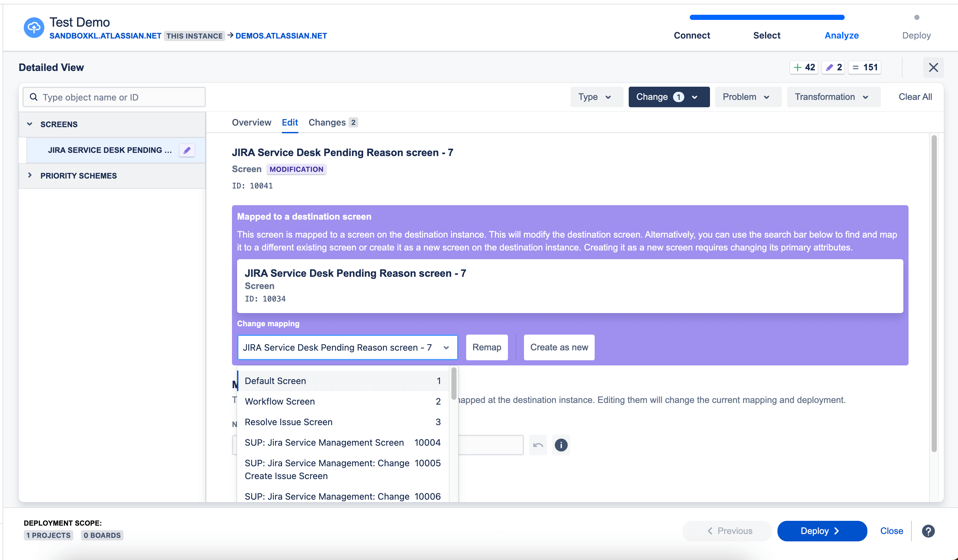The width and height of the screenshot is (958, 560).
Task: Collapse the SCREENS tree section
Action: click(30, 124)
